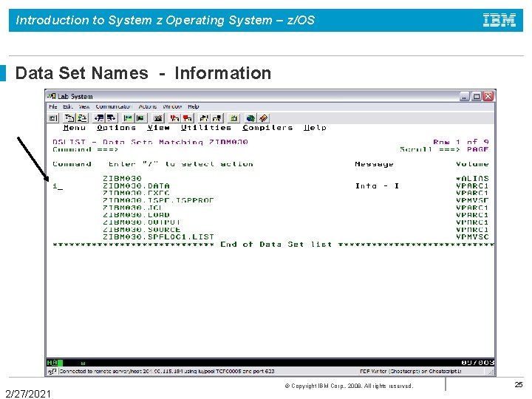Screen dimensions: 532x399
Task: Click the Copy toolbar icon
Action: (69, 118)
